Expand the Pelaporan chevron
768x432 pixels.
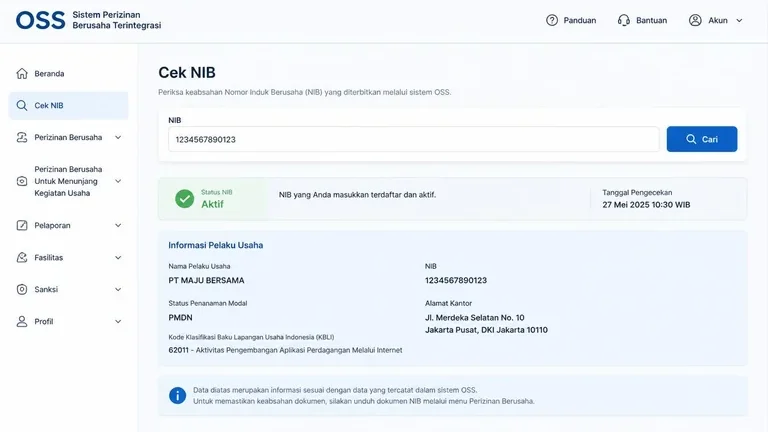(x=118, y=225)
